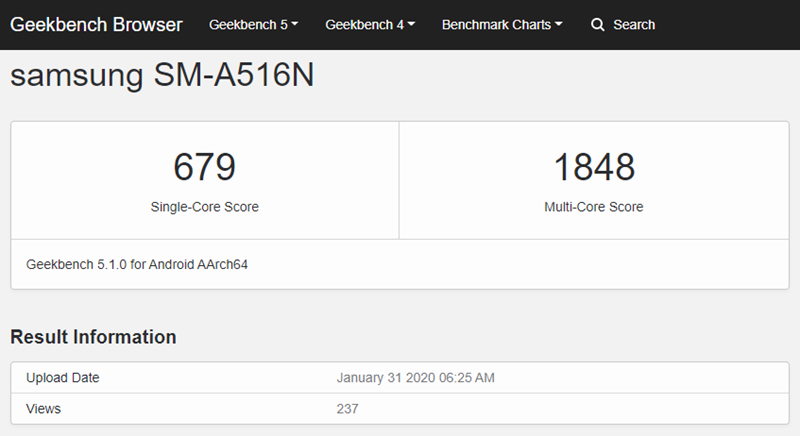800x436 pixels.
Task: Click the 237 views count
Action: tap(347, 408)
